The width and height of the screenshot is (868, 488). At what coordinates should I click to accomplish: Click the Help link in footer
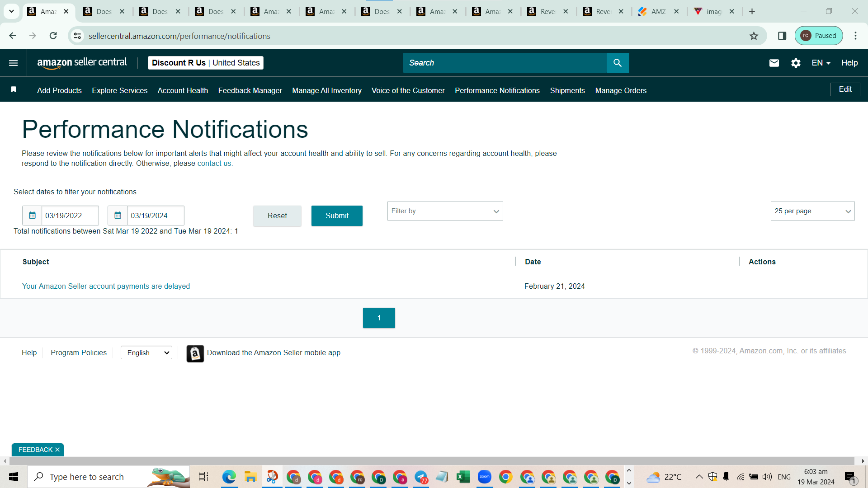[29, 352]
